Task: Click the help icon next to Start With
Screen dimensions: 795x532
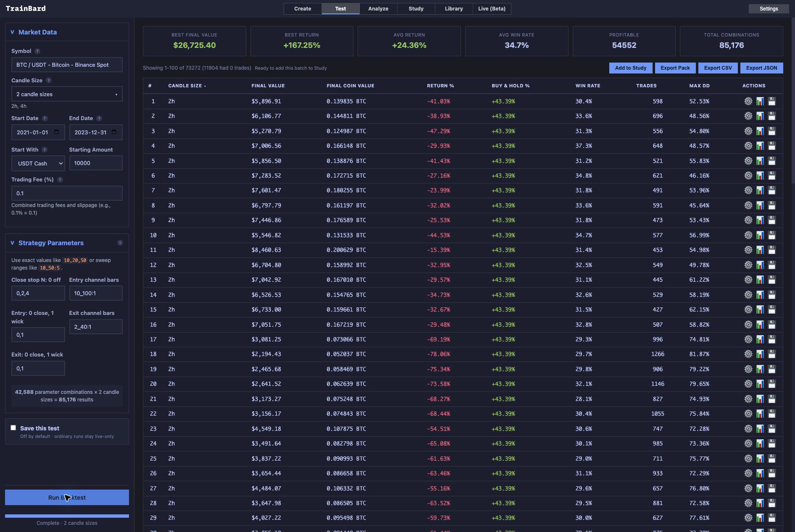Action: (45, 150)
